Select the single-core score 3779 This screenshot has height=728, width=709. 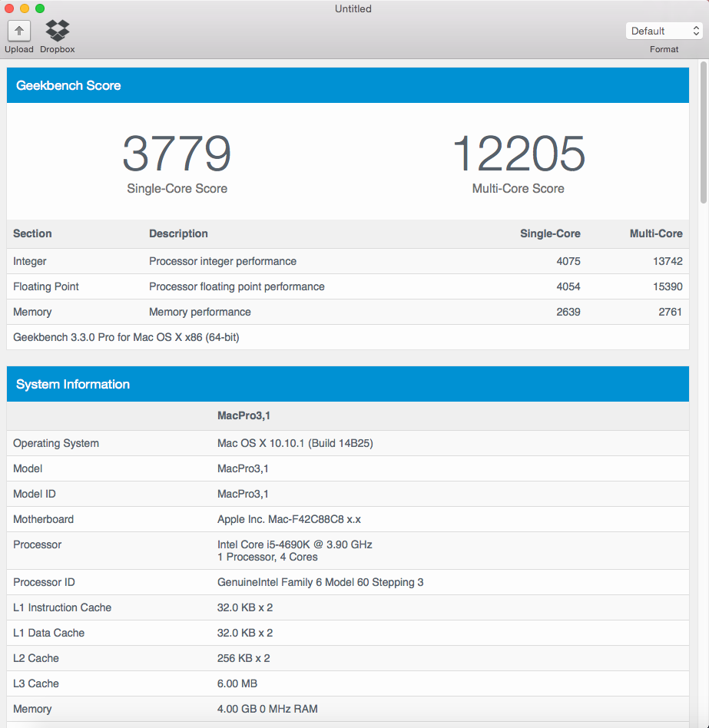(177, 154)
